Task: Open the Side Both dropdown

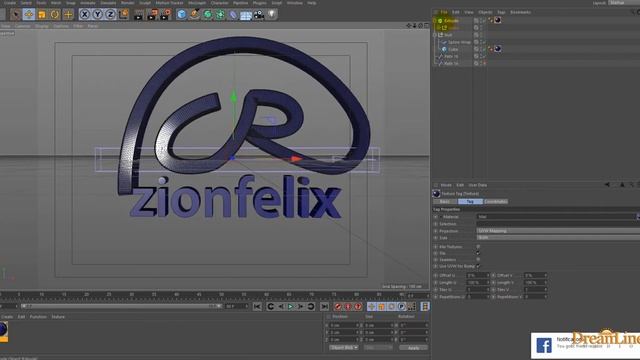Action: click(x=558, y=238)
